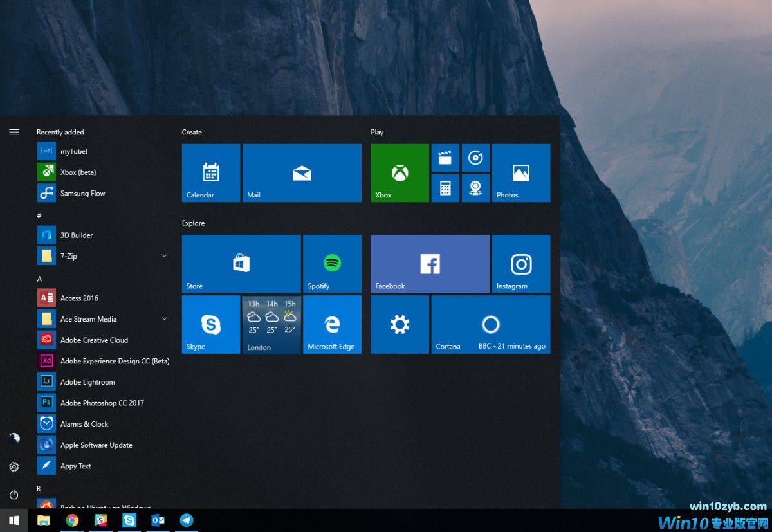772x532 pixels.
Task: Open the Facebook tile
Action: tap(430, 264)
